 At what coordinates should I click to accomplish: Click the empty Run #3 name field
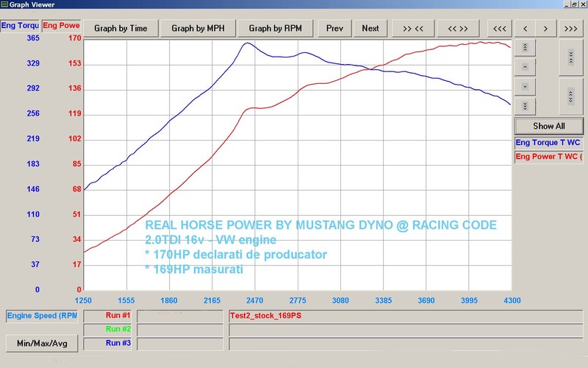(406, 344)
